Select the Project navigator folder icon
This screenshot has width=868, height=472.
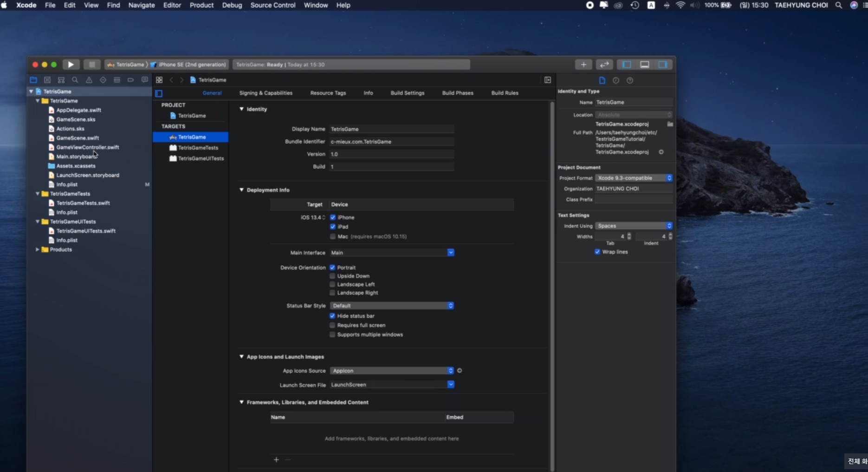click(x=33, y=80)
